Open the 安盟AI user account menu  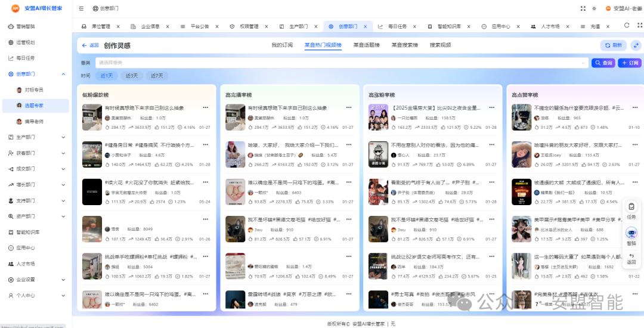point(623,8)
